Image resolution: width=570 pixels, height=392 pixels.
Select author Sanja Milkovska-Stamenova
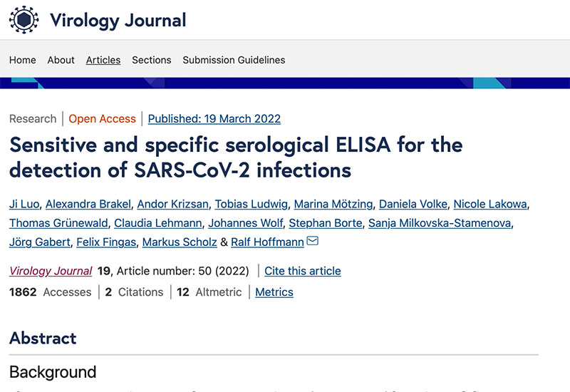click(x=440, y=223)
